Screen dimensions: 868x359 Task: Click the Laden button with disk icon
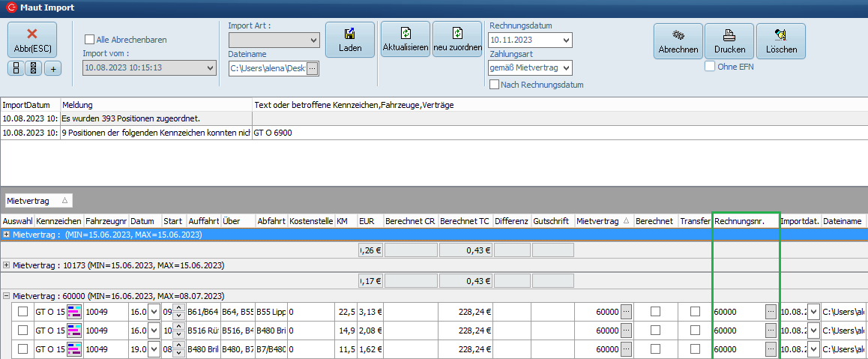[x=349, y=40]
